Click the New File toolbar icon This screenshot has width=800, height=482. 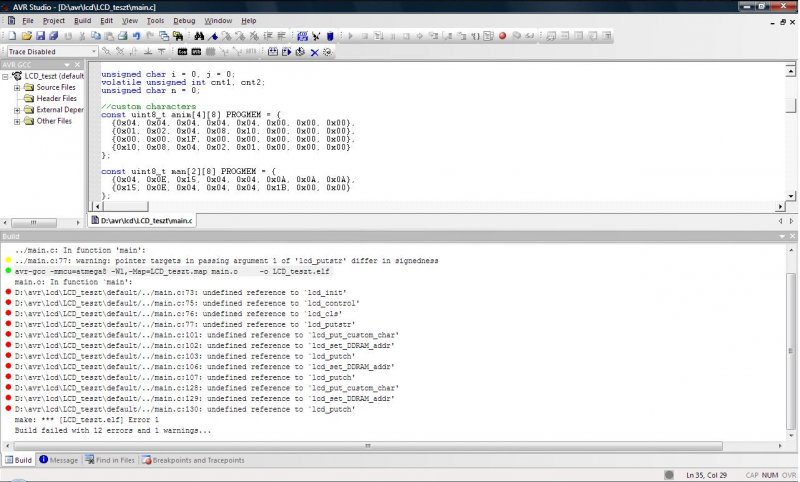pos(12,36)
